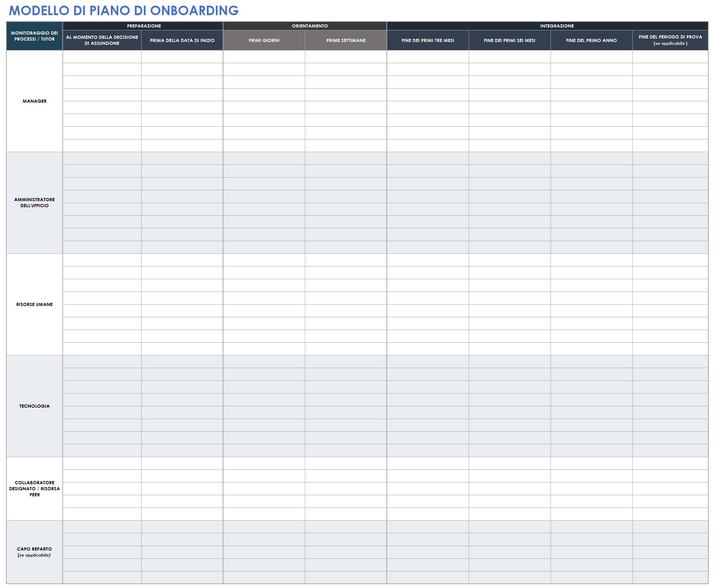Click 'FINE DEI PRIMI TRE MESI' column header
This screenshot has width=715, height=588.
(x=428, y=40)
